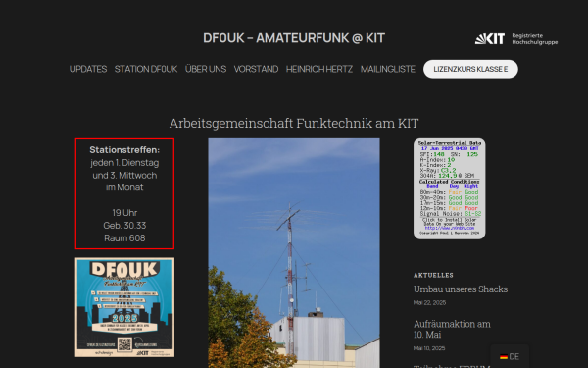
Task: Open the VORSTAND menu item
Action: (256, 69)
